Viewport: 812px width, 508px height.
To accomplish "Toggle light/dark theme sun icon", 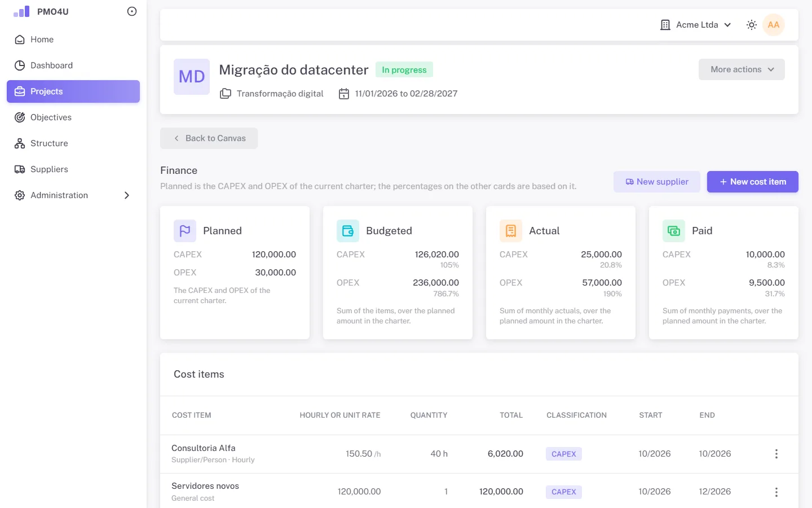I will click(752, 25).
